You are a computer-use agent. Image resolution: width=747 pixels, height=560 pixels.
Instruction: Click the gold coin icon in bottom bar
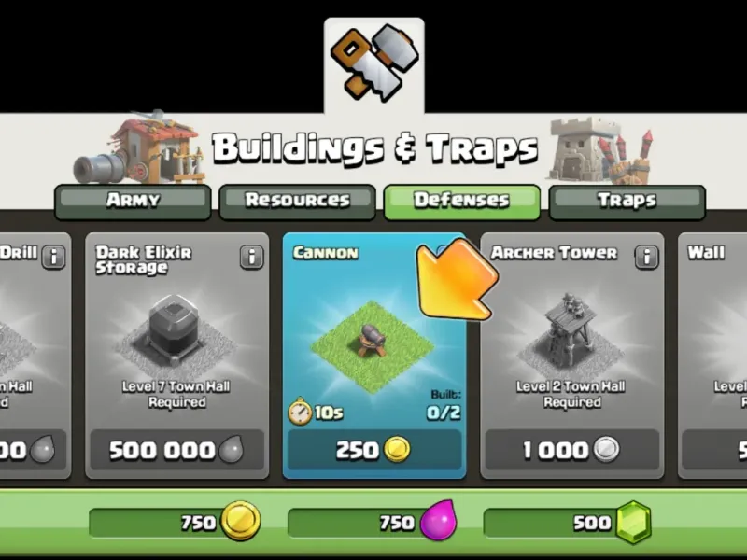(x=241, y=521)
